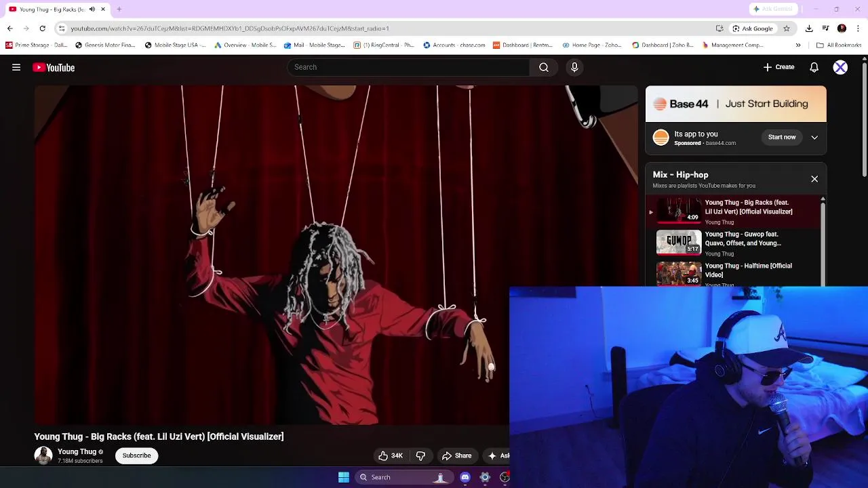Viewport: 868px width, 488px height.
Task: Open Dashboard | Zoho B... bookmark
Action: tap(663, 45)
